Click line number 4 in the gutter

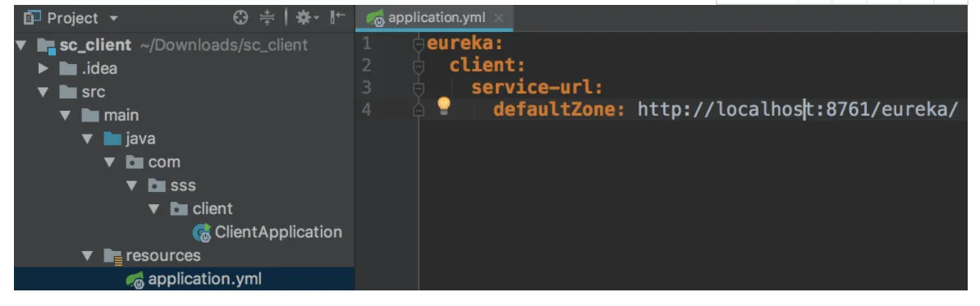click(x=366, y=110)
